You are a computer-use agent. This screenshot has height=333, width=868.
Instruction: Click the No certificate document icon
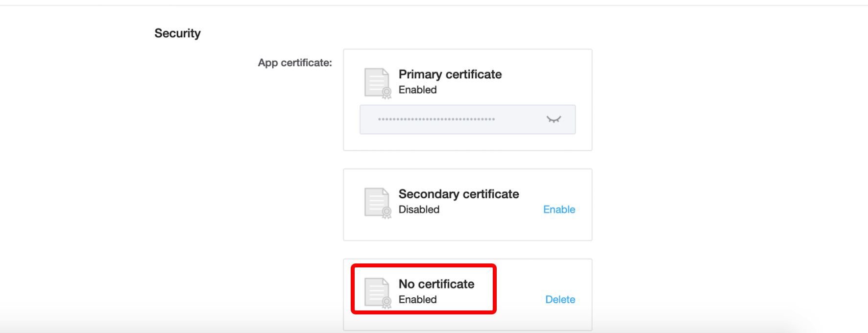click(378, 293)
